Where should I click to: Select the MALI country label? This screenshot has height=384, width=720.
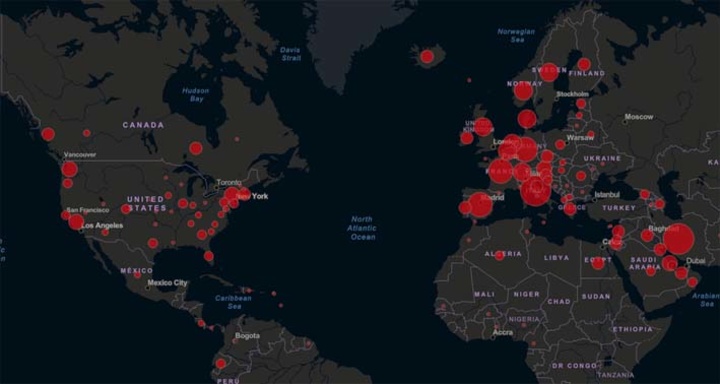tap(484, 294)
